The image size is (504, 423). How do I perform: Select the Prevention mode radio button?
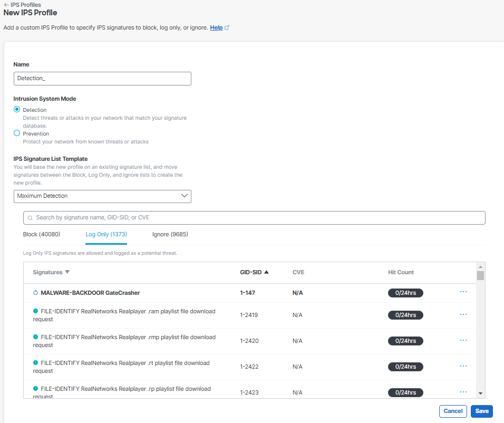point(17,133)
